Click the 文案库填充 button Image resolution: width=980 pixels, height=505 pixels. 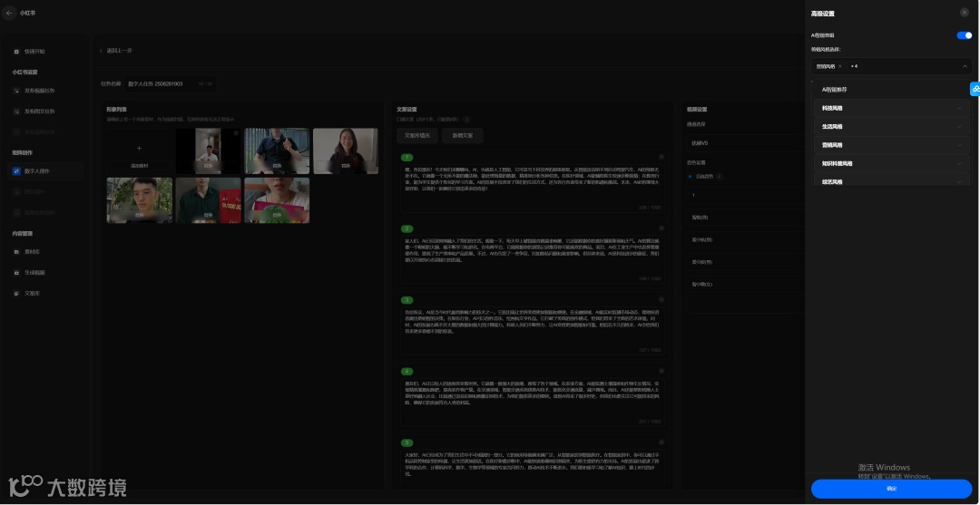[416, 135]
